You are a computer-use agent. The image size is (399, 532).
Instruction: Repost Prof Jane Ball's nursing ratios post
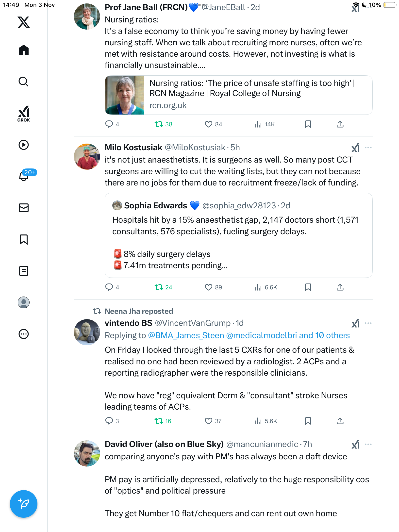pos(159,124)
